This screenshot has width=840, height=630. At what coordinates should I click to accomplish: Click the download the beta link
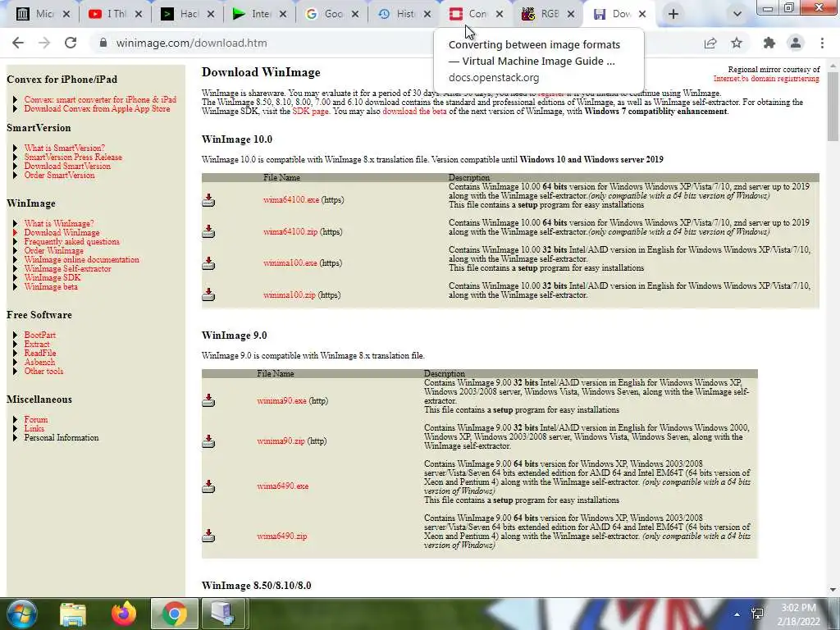click(x=414, y=112)
